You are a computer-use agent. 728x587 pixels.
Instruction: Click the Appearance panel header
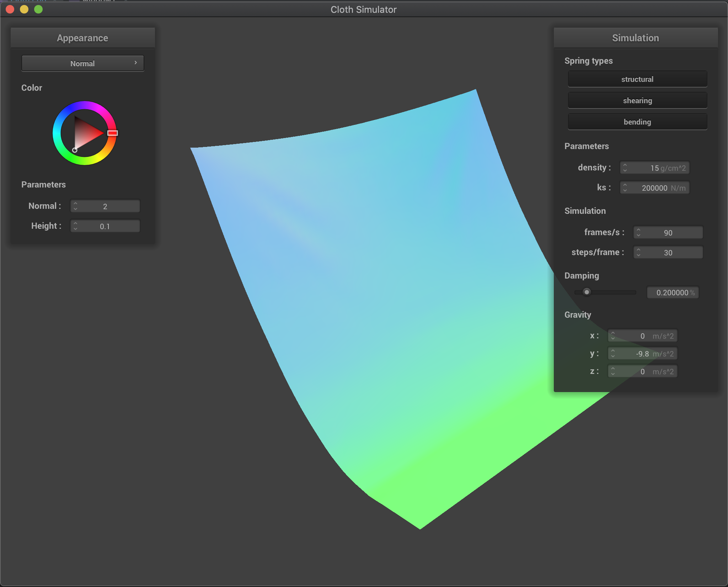click(x=82, y=38)
